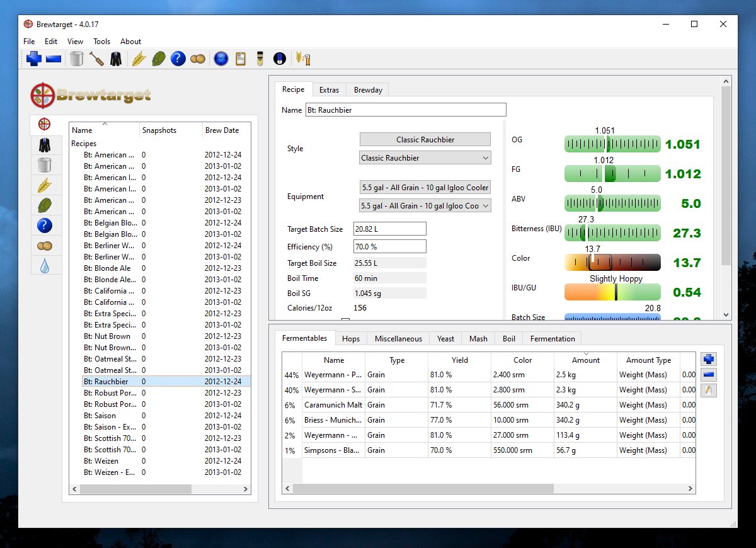
Task: Select the Bt: Saison recipe dated 2012-12-24
Action: tap(160, 416)
